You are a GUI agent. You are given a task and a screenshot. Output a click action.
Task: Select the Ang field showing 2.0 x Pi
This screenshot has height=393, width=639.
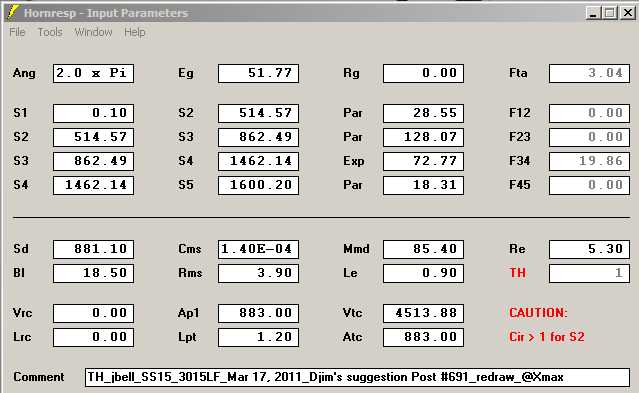click(x=93, y=73)
